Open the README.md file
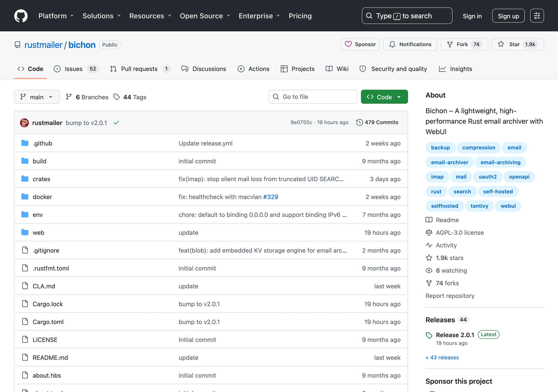558x392 pixels. point(50,358)
